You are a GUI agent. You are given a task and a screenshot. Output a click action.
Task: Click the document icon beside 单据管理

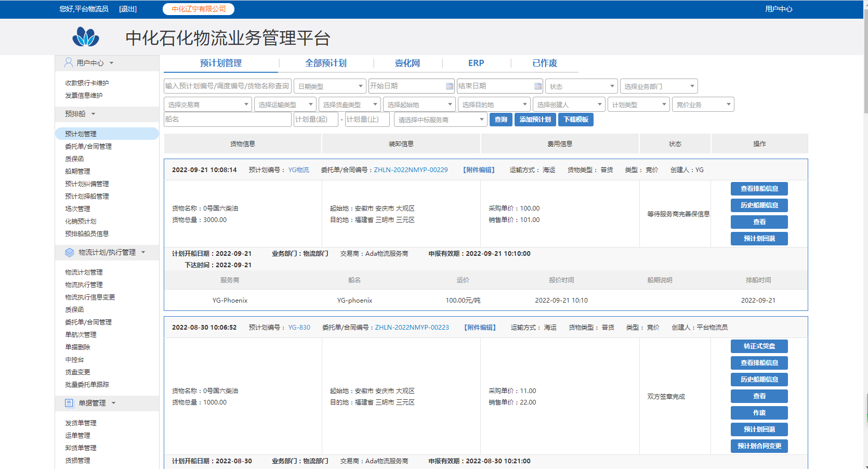(x=69, y=403)
